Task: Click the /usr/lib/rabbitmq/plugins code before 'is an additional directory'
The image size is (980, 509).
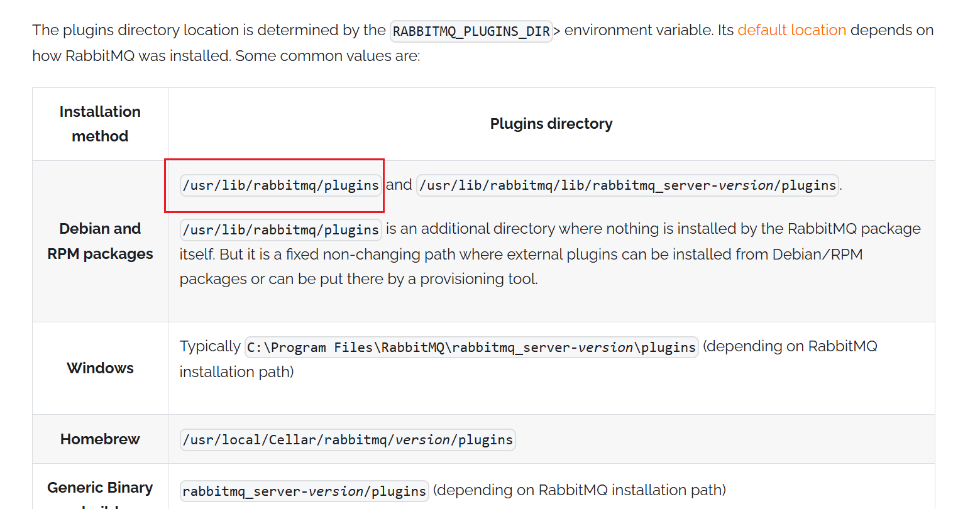Action: pyautogui.click(x=281, y=229)
